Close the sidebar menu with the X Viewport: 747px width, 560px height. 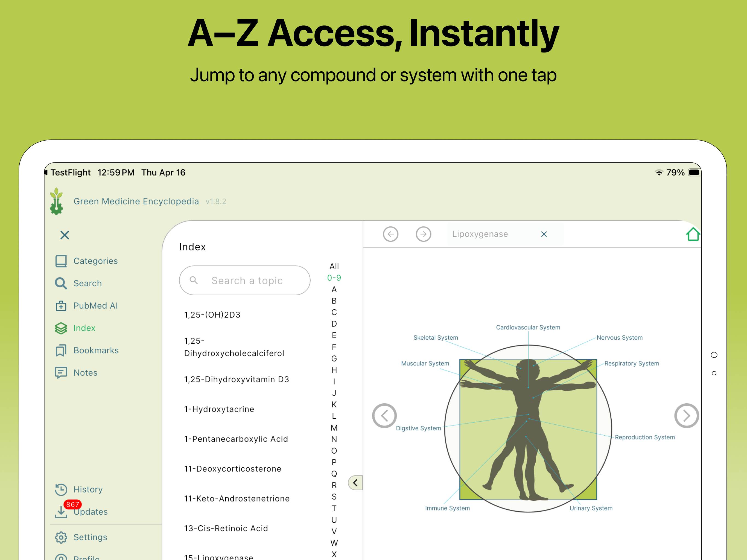point(65,235)
